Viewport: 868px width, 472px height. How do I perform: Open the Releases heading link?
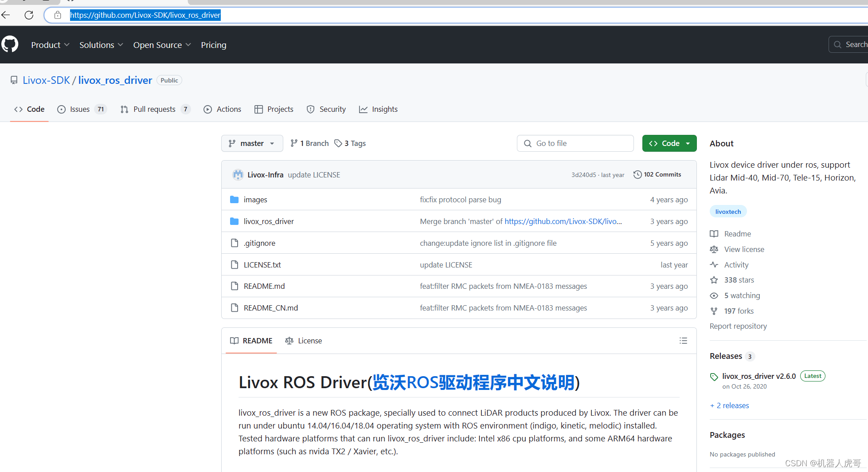point(726,356)
